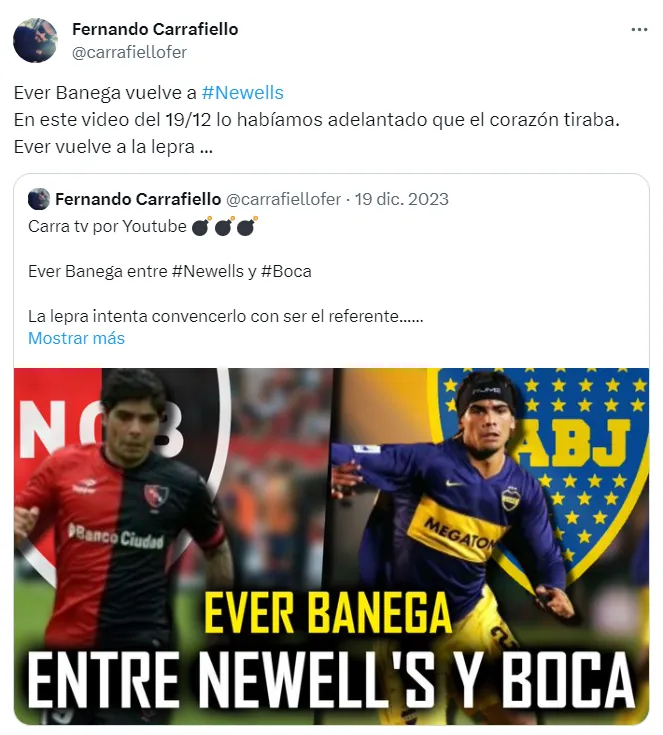
Task: Open the three-dot more options menu
Action: click(x=639, y=30)
